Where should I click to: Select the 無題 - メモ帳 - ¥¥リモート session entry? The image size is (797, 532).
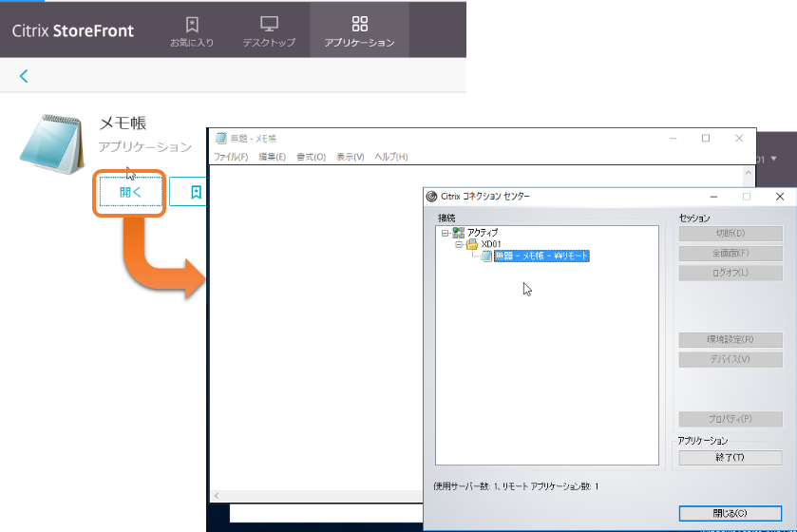point(541,256)
